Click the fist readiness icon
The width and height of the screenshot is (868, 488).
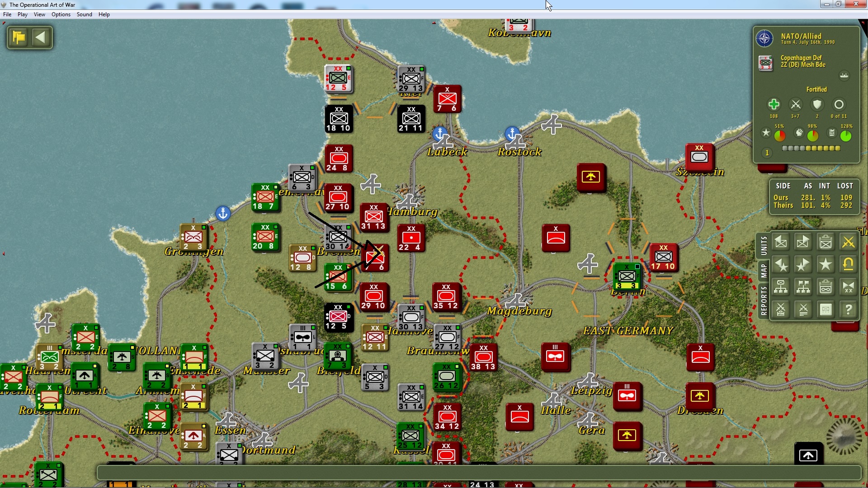point(799,133)
